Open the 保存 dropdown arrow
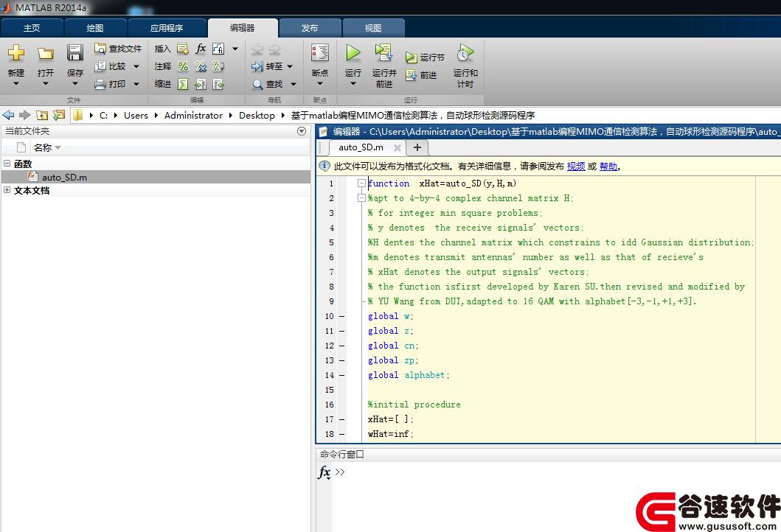Screen dimensions: 781x532 (x=75, y=83)
